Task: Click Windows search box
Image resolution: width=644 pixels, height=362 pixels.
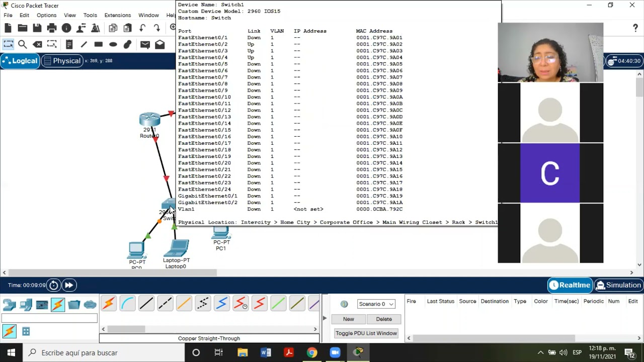Action: 103,352
